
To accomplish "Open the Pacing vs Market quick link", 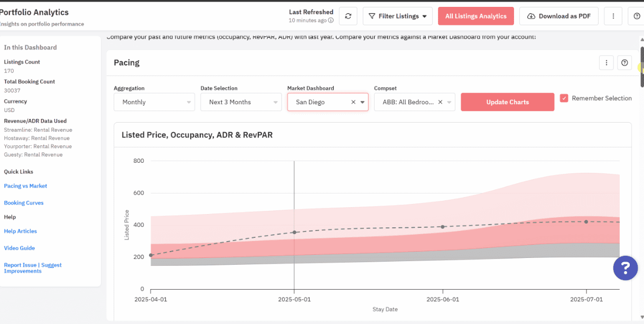I will pos(25,186).
